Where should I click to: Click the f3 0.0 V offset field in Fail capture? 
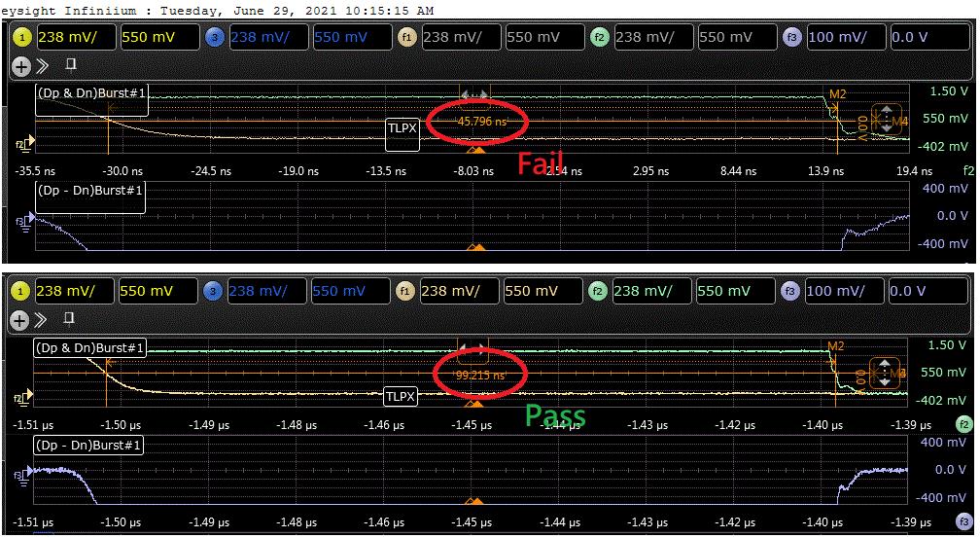tap(924, 38)
